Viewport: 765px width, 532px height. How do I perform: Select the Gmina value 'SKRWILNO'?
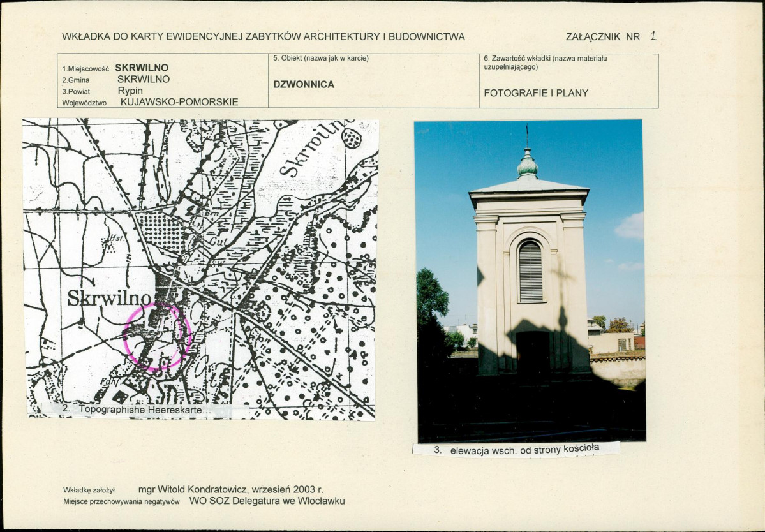pyautogui.click(x=144, y=79)
